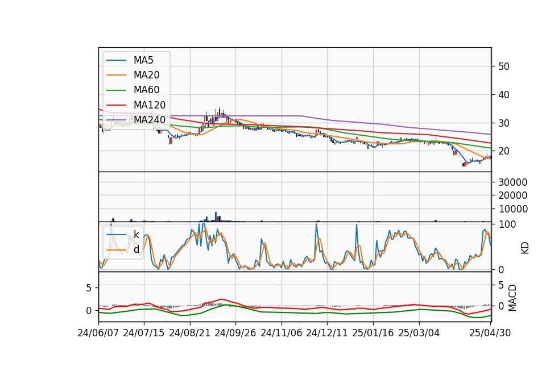Click the MA240 legend label
546x392 pixels.
(150, 120)
